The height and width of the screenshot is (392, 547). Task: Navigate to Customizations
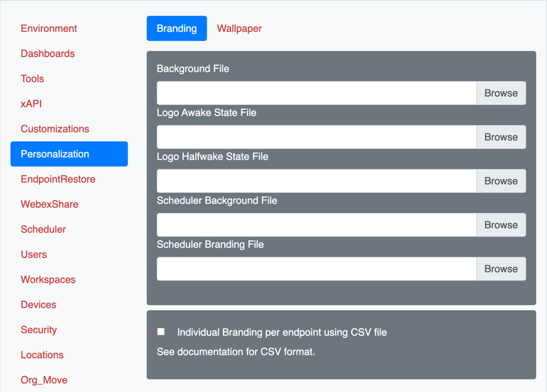point(55,129)
